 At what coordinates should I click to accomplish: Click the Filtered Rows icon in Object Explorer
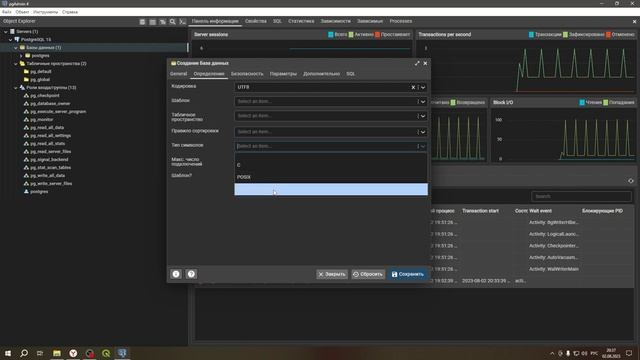click(x=162, y=22)
